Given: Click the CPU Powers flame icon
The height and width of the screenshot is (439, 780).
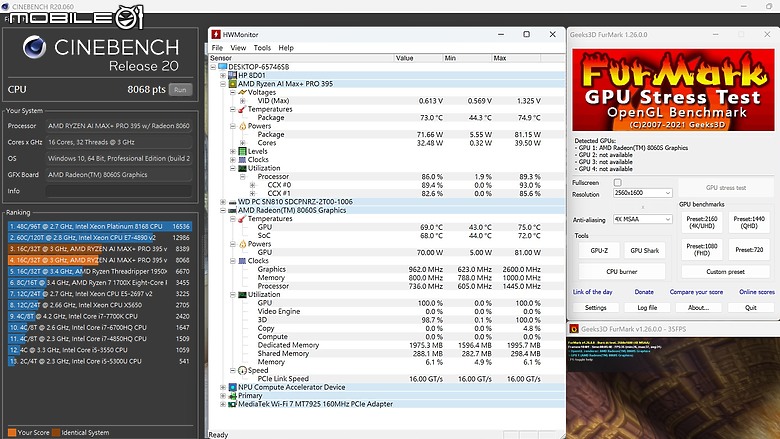Looking at the screenshot, I should 242,126.
